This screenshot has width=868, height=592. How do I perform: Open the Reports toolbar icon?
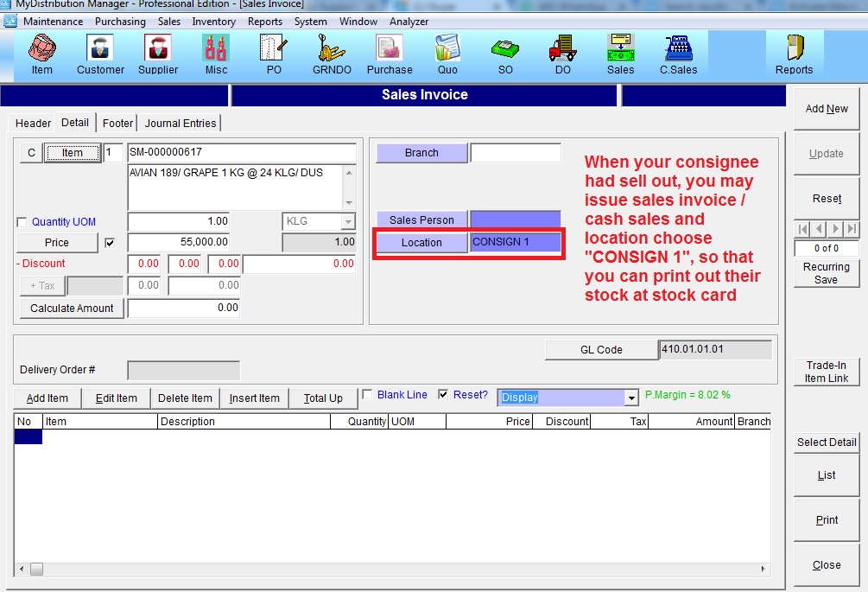794,54
